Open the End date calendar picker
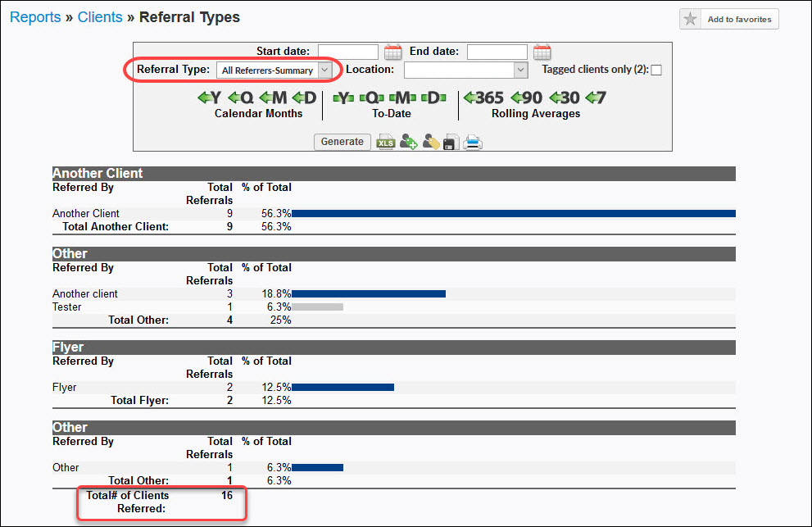Image resolution: width=812 pixels, height=527 pixels. click(542, 52)
